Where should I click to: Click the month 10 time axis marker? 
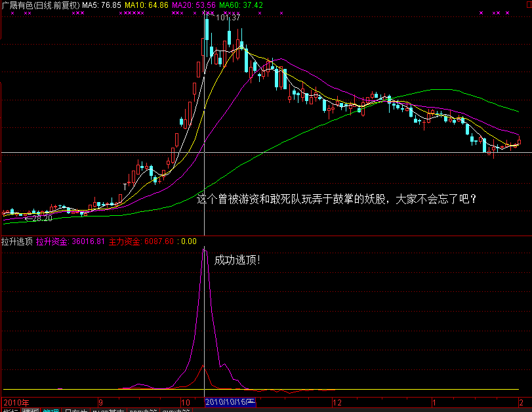click(186, 403)
